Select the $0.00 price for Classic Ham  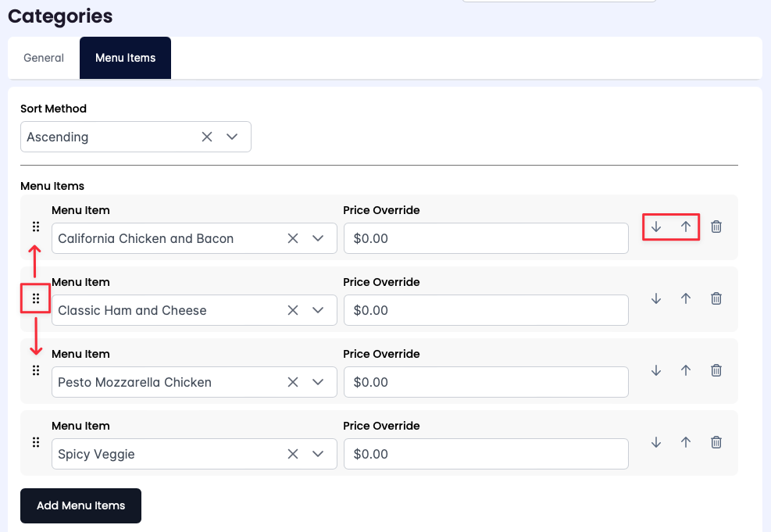pos(486,310)
